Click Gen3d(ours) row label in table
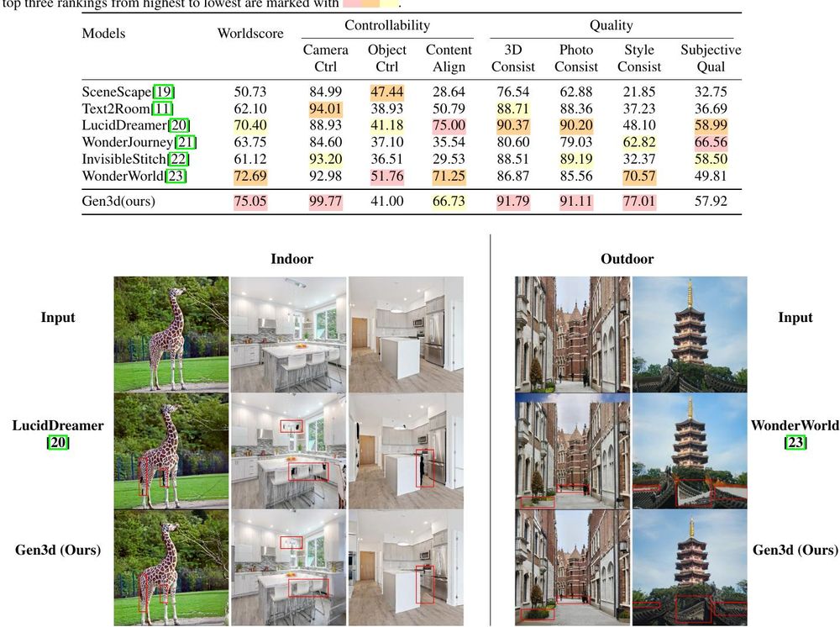This screenshot has width=840, height=627. [x=118, y=202]
